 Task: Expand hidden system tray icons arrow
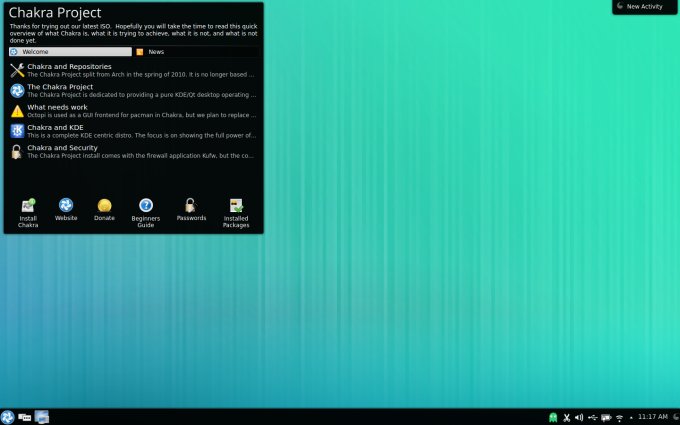[x=631, y=418]
